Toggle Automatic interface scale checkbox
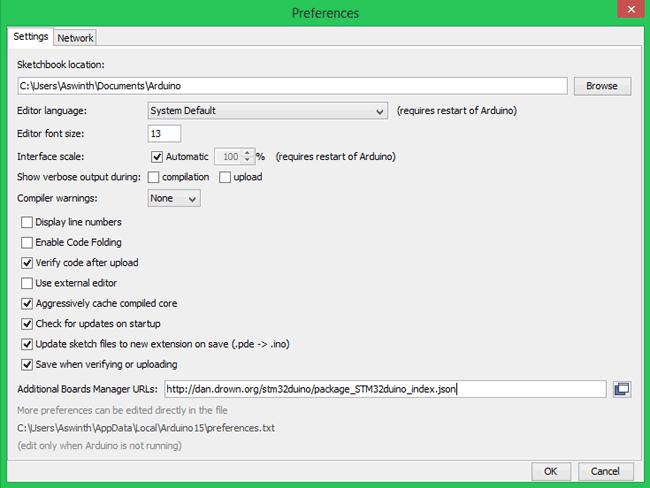 pos(157,157)
